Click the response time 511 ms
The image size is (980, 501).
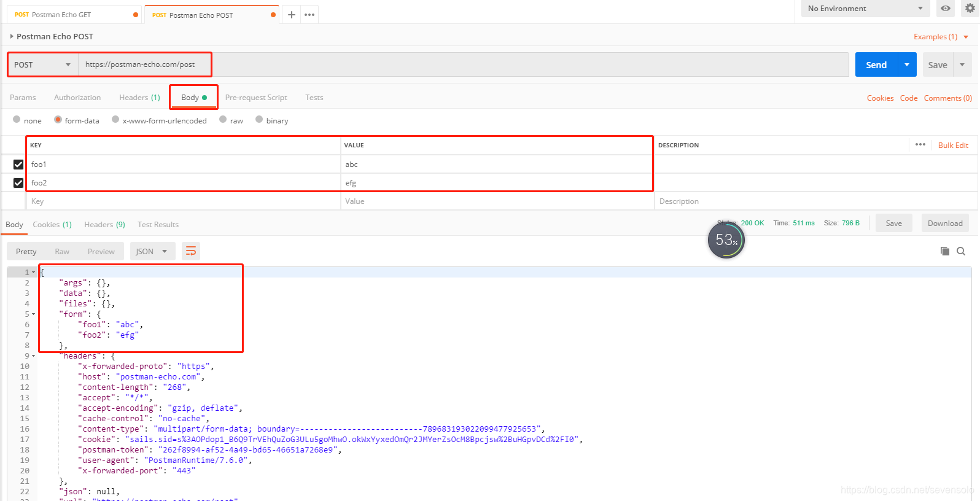click(804, 223)
